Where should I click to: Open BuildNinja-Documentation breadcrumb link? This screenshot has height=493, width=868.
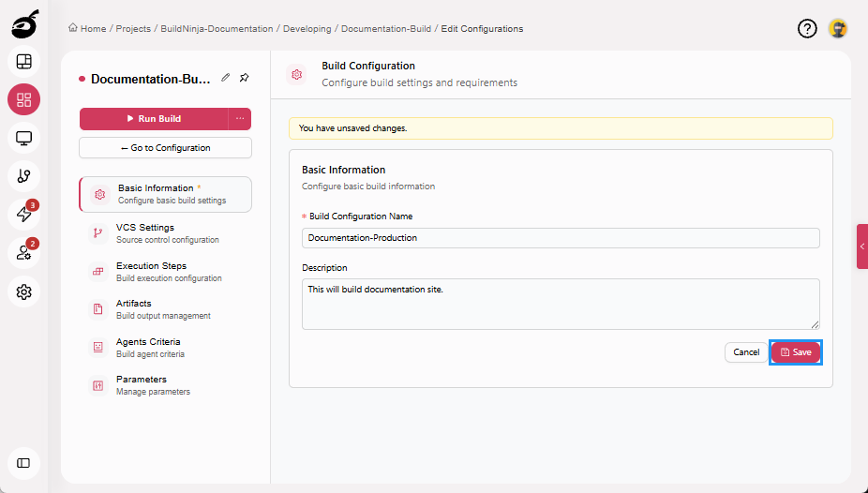pos(217,28)
